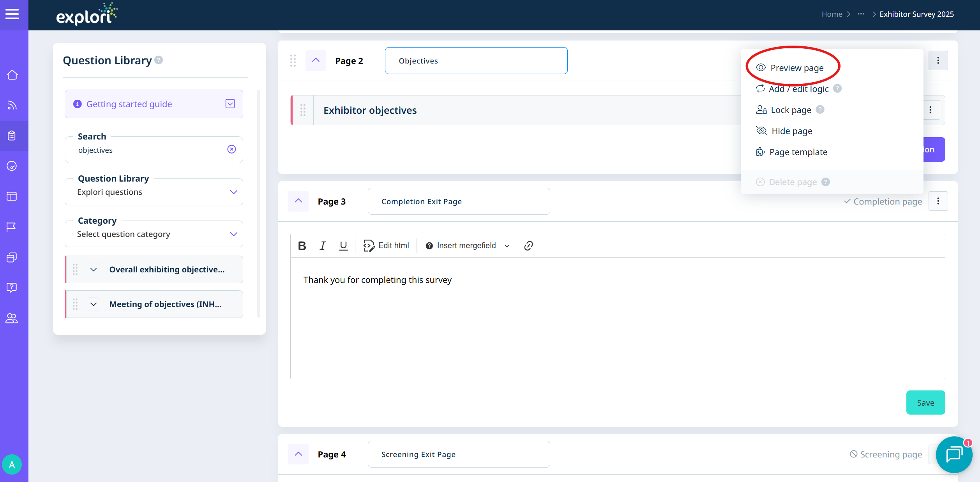980x482 pixels.
Task: Toggle Getting started guide checkbox
Action: tap(230, 104)
